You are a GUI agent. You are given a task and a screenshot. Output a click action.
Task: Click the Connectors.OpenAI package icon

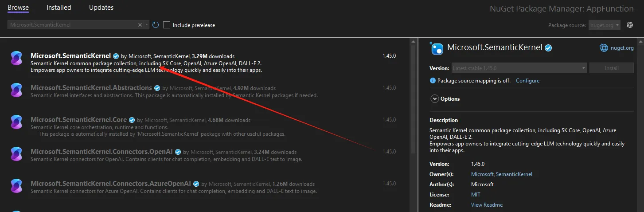16,154
